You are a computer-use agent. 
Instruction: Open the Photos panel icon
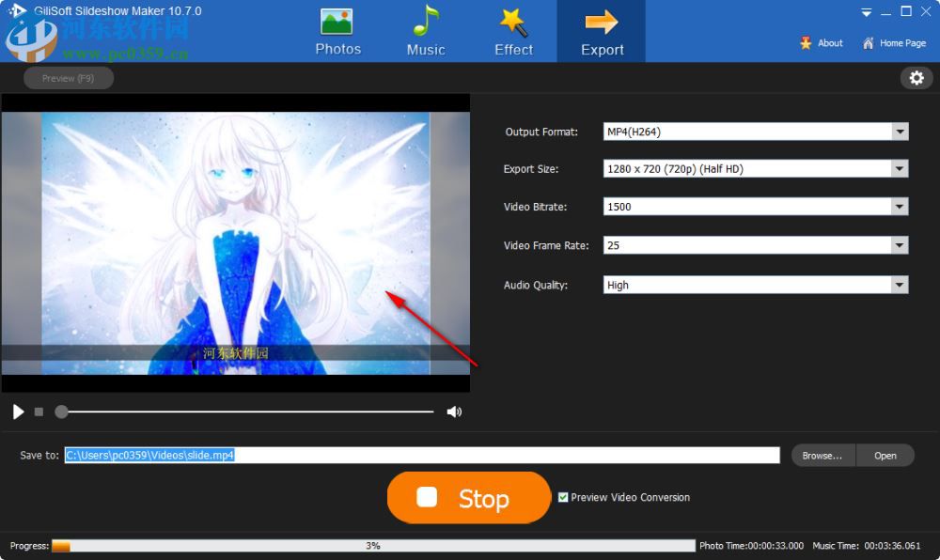tap(337, 21)
